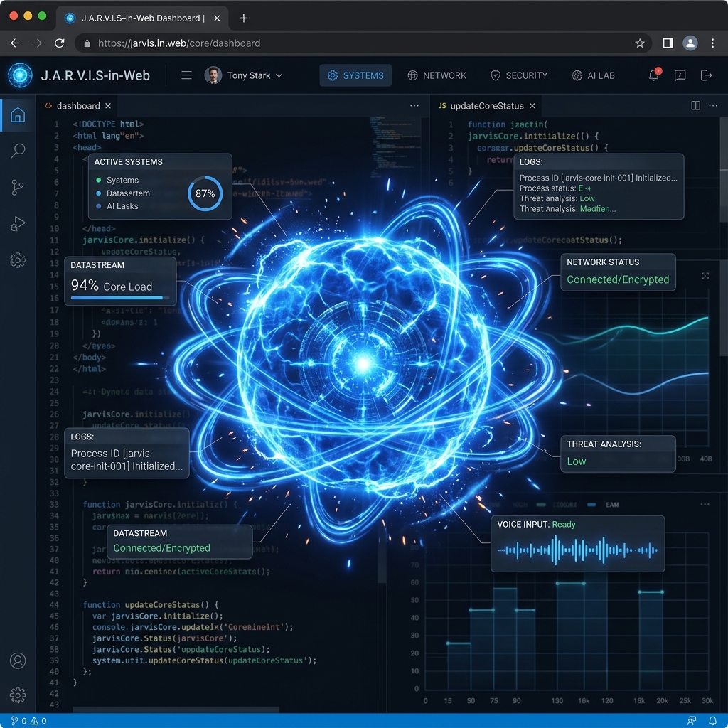Viewport: 728px width, 728px height.
Task: Toggle the browser side panel button
Action: tap(668, 43)
